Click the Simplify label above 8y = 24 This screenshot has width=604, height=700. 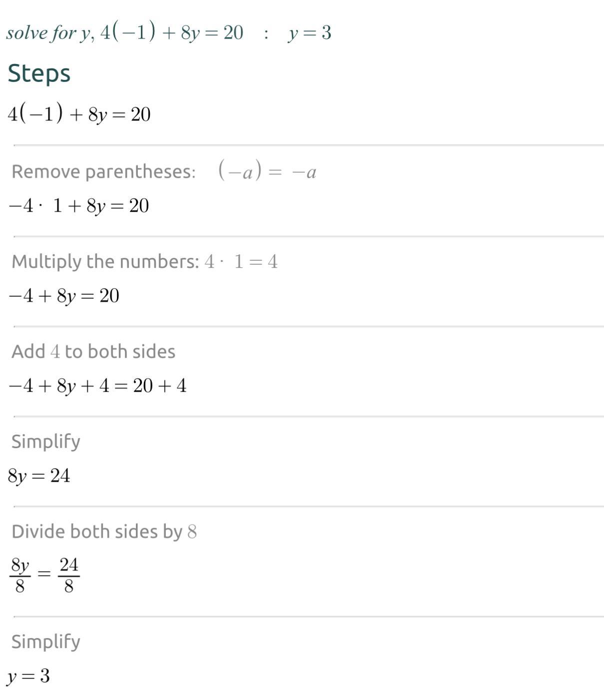pos(46,442)
